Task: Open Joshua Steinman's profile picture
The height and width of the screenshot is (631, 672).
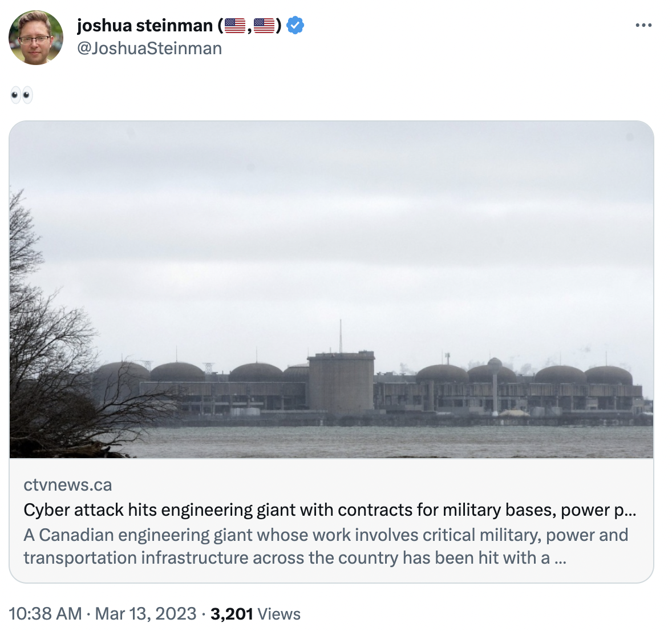Action: (x=36, y=38)
